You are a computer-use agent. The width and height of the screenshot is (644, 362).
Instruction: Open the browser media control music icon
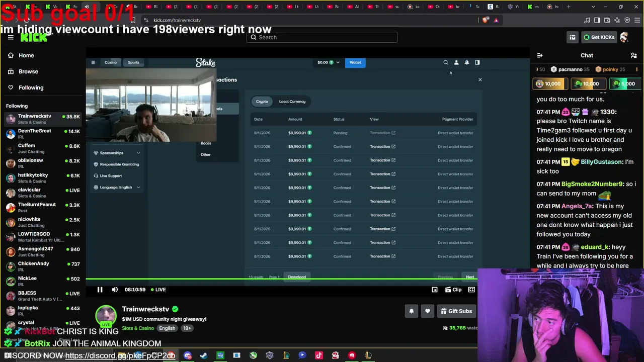tap(587, 20)
